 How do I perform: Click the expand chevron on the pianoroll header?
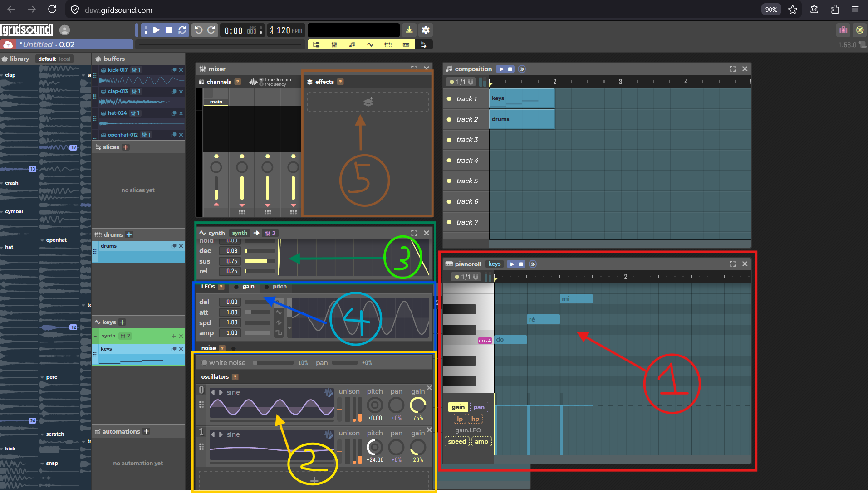point(532,264)
